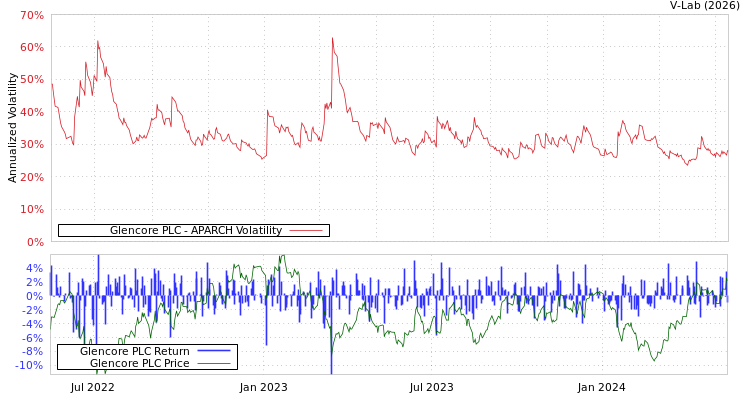This screenshot has height=400, width=750.
Task: Select the -10% label on return axis
Action: [x=30, y=366]
